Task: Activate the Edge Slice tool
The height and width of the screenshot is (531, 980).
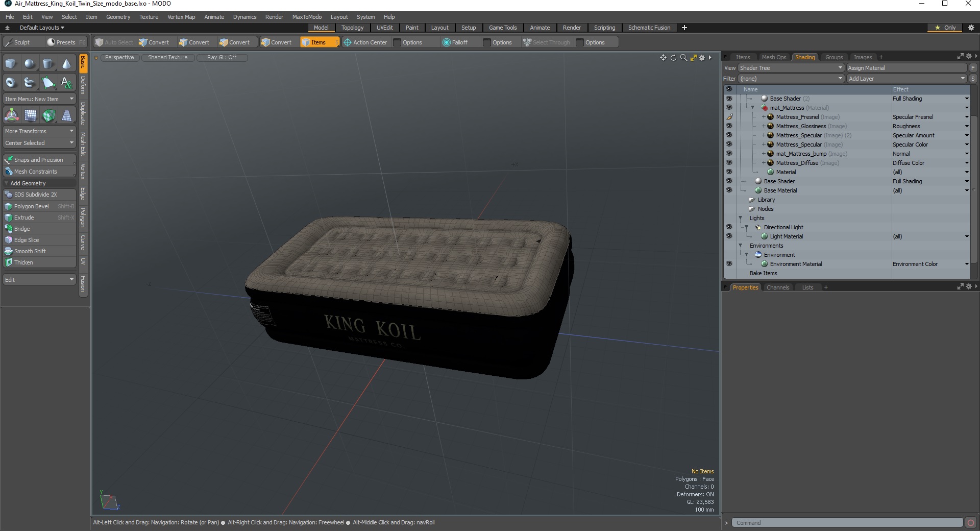Action: (39, 240)
